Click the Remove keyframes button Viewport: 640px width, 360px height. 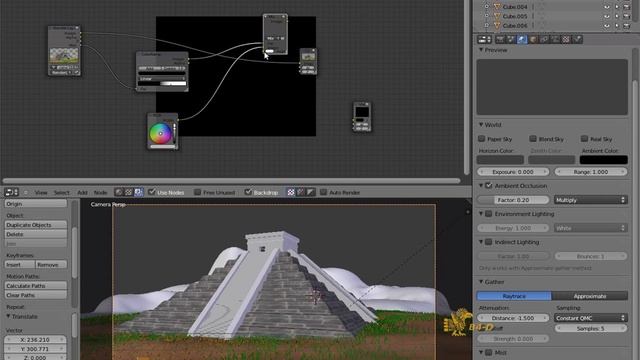(x=51, y=264)
